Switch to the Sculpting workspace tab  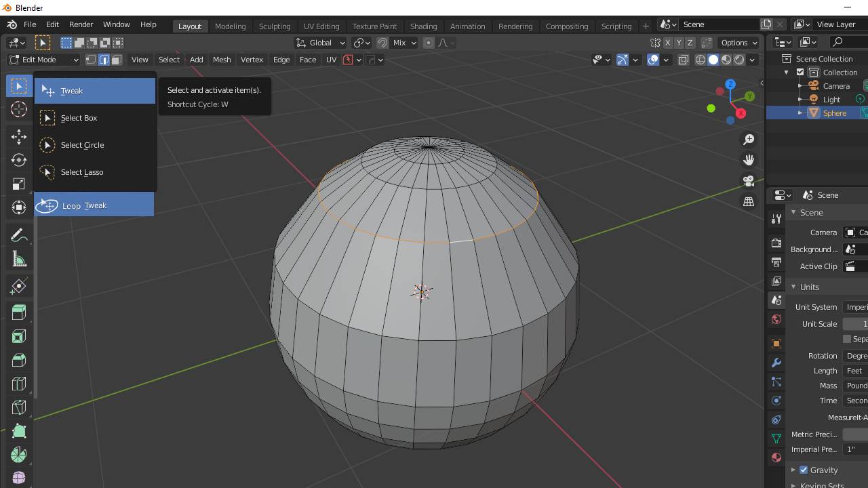pyautogui.click(x=275, y=26)
